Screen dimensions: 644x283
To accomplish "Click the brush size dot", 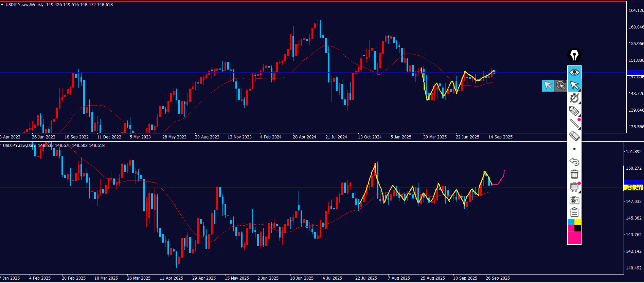I will [574, 149].
